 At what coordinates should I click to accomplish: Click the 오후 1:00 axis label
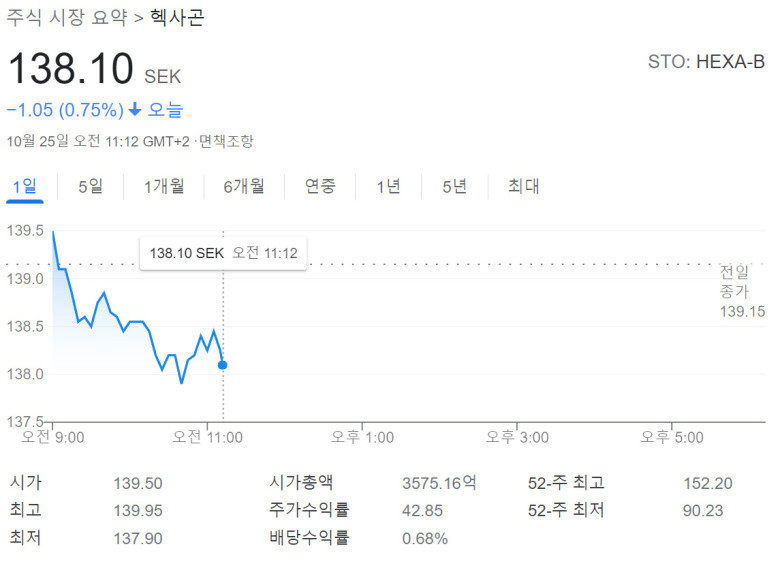point(363,437)
